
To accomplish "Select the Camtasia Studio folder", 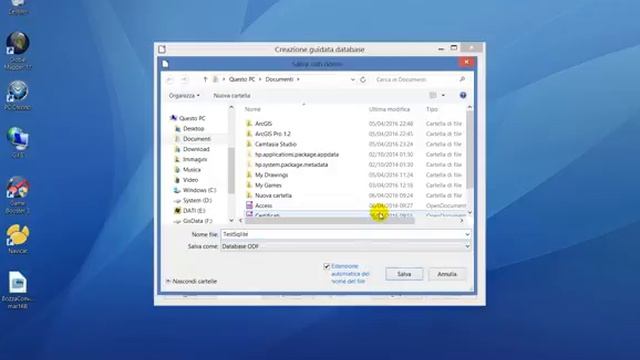I will [276, 144].
